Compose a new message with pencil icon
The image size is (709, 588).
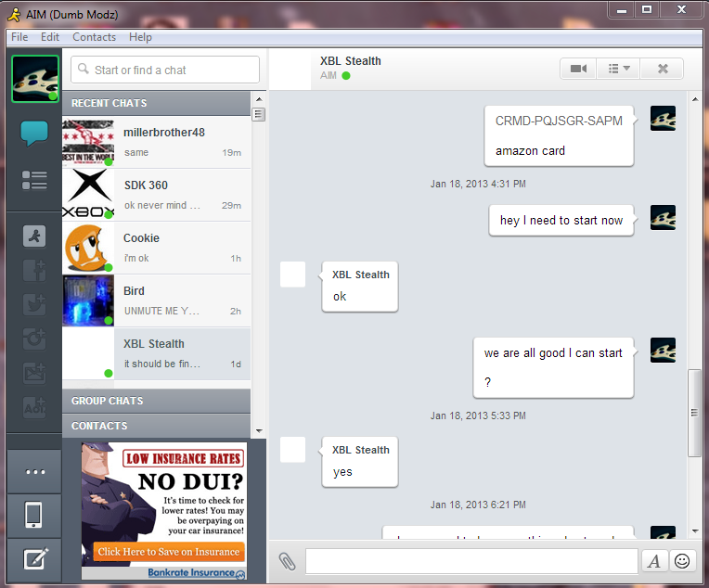point(35,559)
